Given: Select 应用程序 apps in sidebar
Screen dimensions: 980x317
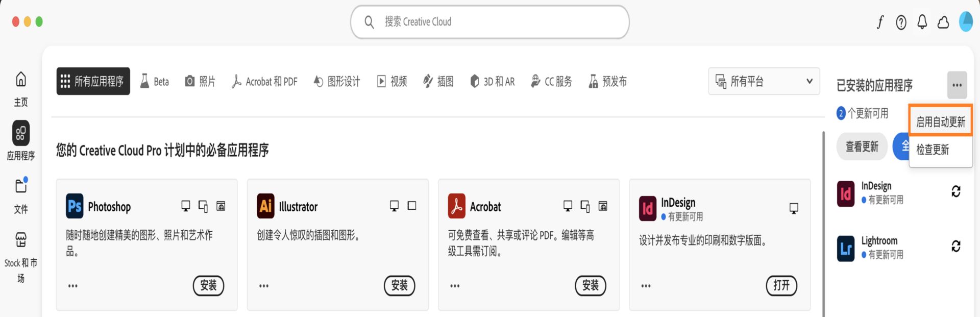Looking at the screenshot, I should (21, 141).
